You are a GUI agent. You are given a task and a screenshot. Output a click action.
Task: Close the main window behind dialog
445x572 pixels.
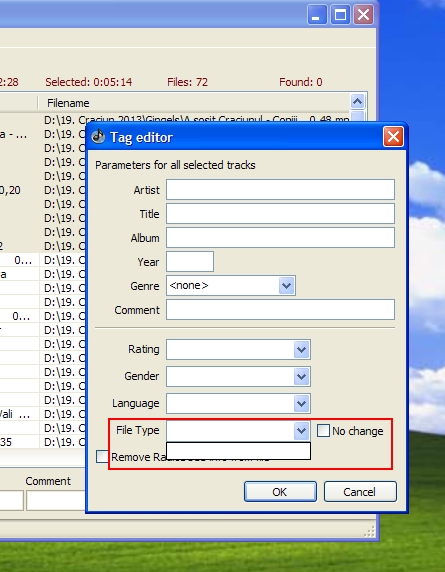click(x=363, y=15)
